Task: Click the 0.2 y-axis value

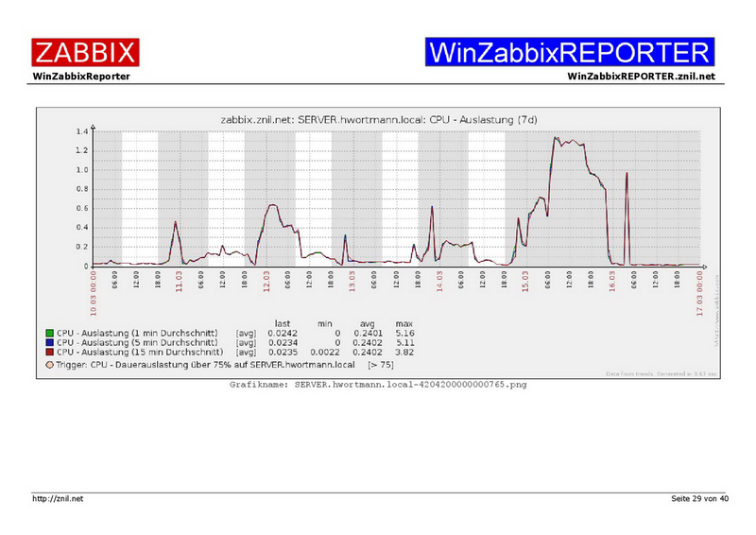Action: pos(82,247)
